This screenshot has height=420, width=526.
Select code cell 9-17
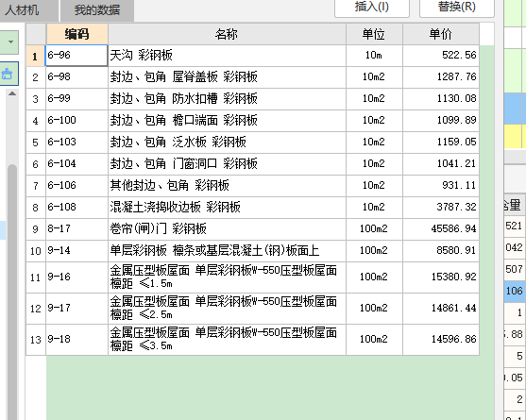click(x=76, y=309)
